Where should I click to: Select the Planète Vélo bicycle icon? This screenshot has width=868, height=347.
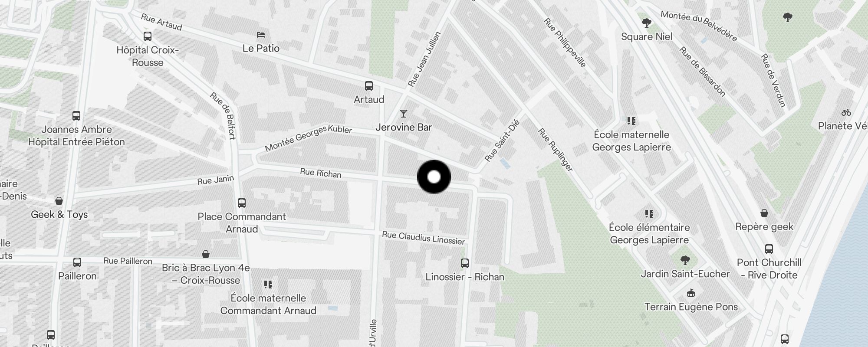[x=846, y=112]
